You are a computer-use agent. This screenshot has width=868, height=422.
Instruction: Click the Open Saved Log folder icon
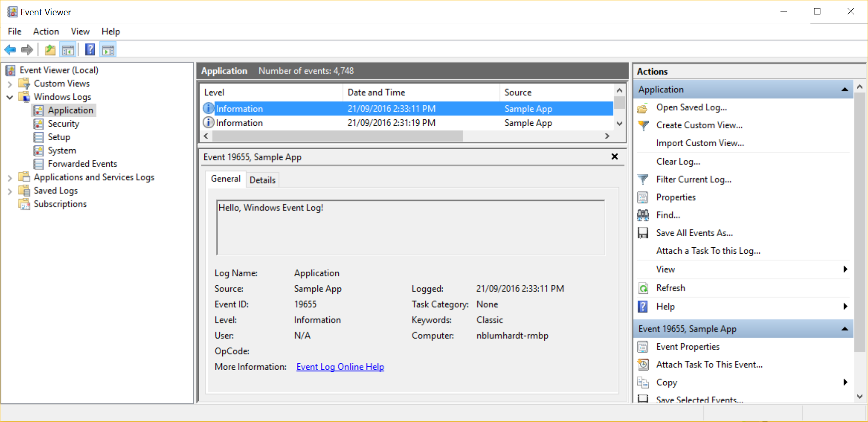pyautogui.click(x=643, y=108)
